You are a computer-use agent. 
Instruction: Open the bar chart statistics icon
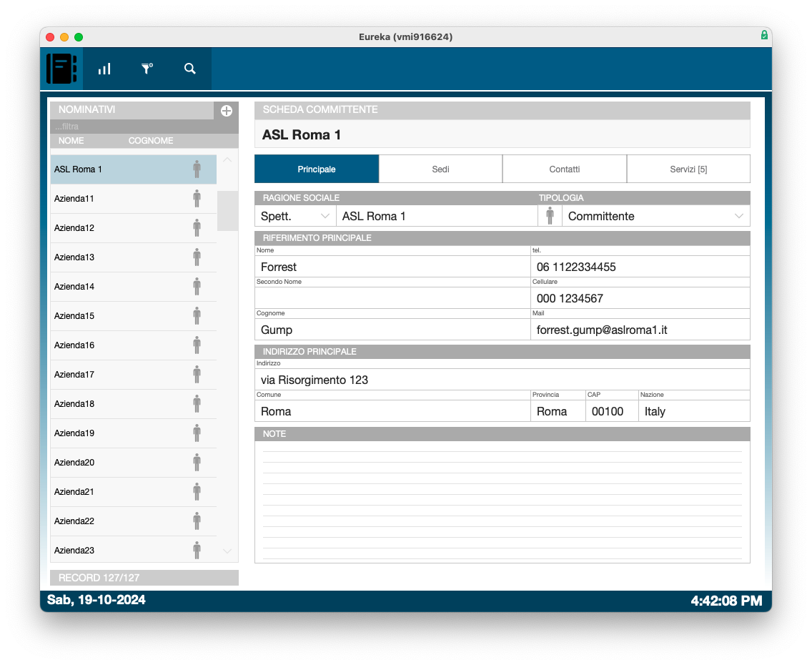click(104, 69)
